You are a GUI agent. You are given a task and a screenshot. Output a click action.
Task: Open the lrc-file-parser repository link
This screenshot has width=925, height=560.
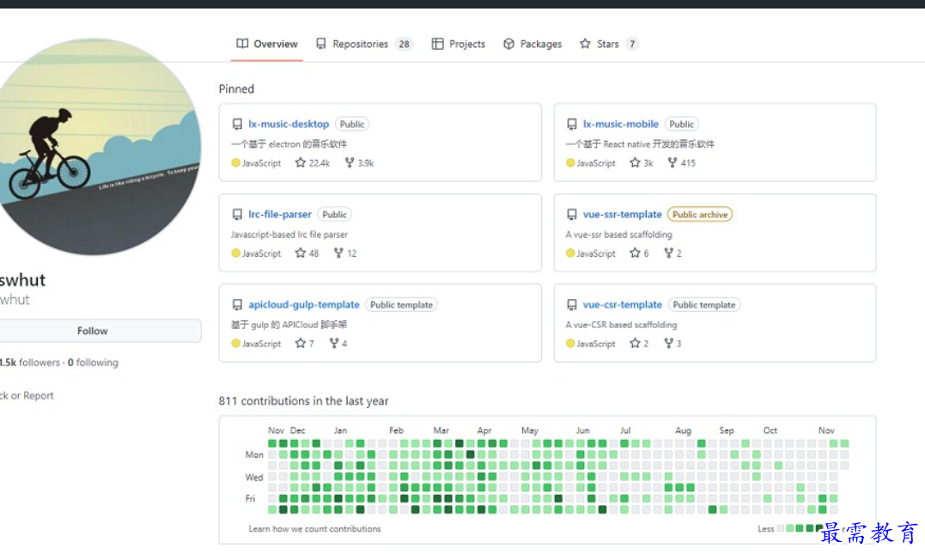[x=280, y=214]
